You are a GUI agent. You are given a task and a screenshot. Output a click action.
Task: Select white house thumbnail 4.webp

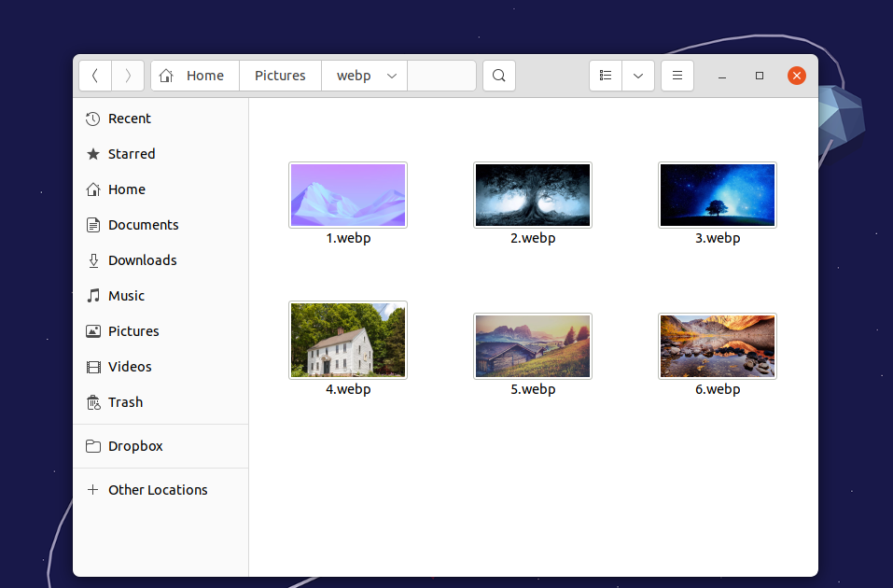coord(348,340)
